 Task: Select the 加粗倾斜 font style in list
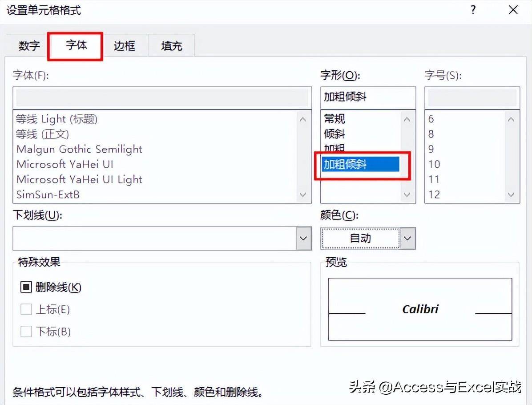tap(360, 164)
